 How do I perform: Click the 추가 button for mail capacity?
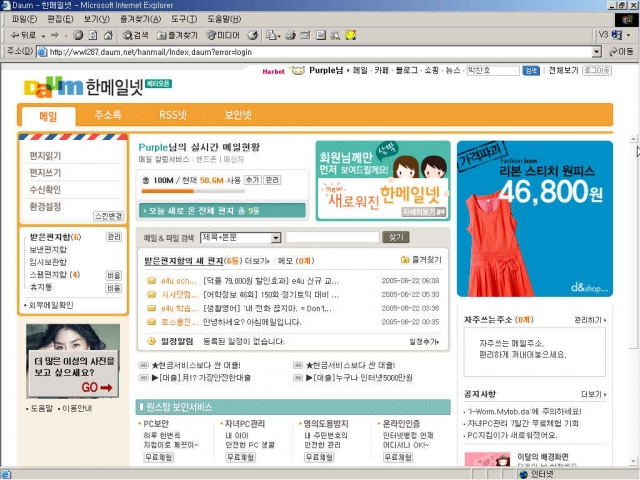coord(252,180)
